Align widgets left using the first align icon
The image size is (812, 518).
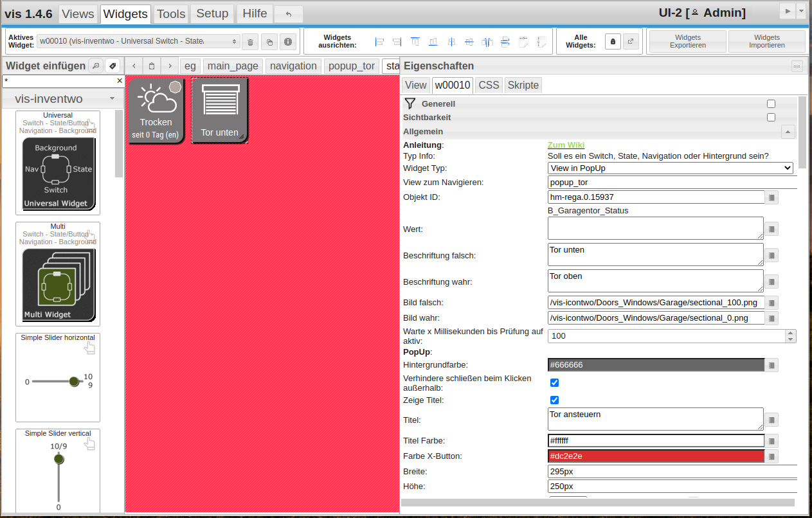coord(379,42)
